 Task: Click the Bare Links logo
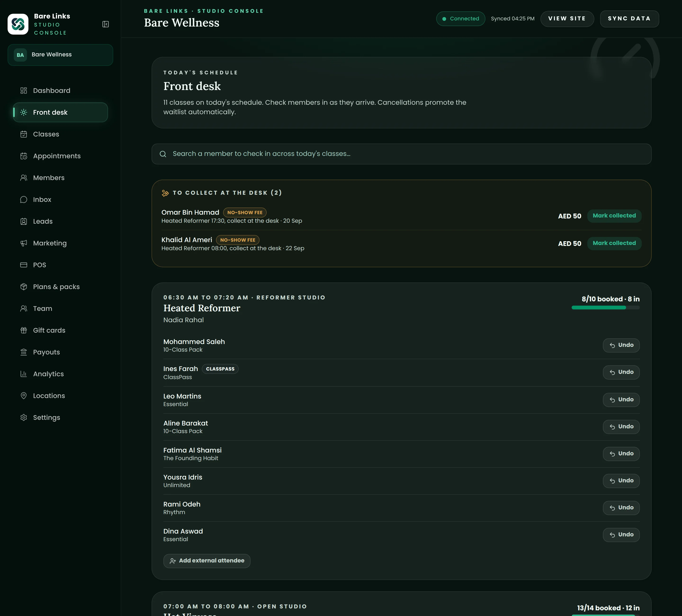(18, 24)
